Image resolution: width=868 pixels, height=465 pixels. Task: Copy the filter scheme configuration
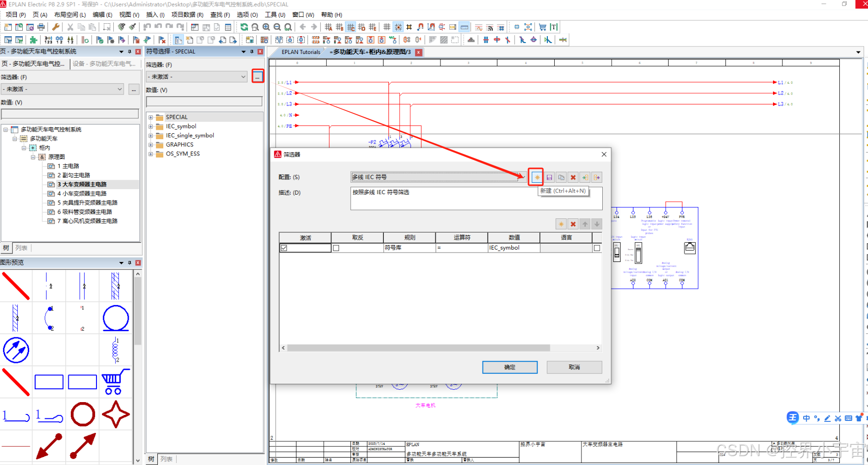point(561,177)
